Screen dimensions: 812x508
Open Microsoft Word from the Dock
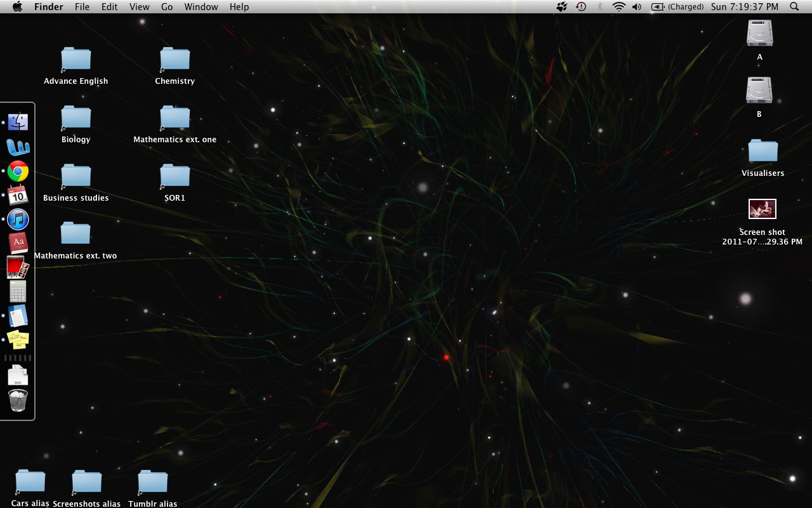(18, 147)
